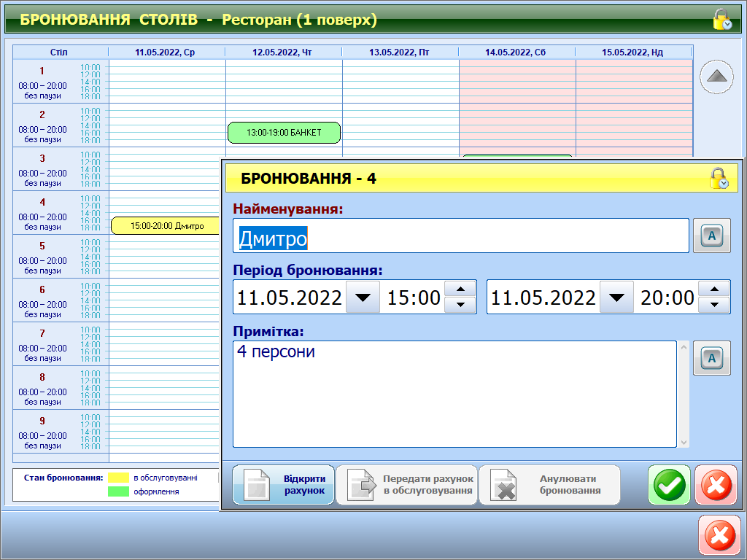The width and height of the screenshot is (747, 560).
Task: Click the lock icon in the booking dialog header
Action: pyautogui.click(x=719, y=179)
